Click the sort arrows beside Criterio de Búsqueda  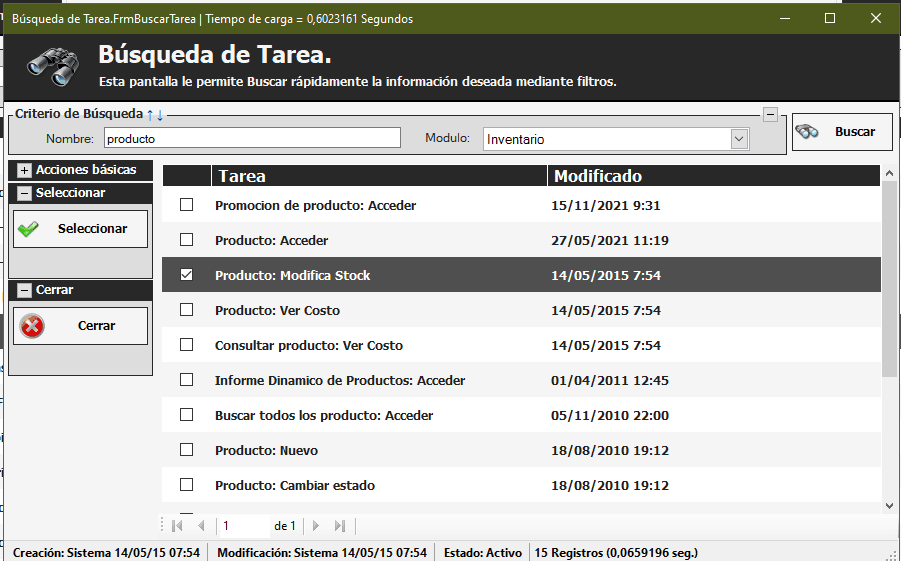tap(155, 115)
